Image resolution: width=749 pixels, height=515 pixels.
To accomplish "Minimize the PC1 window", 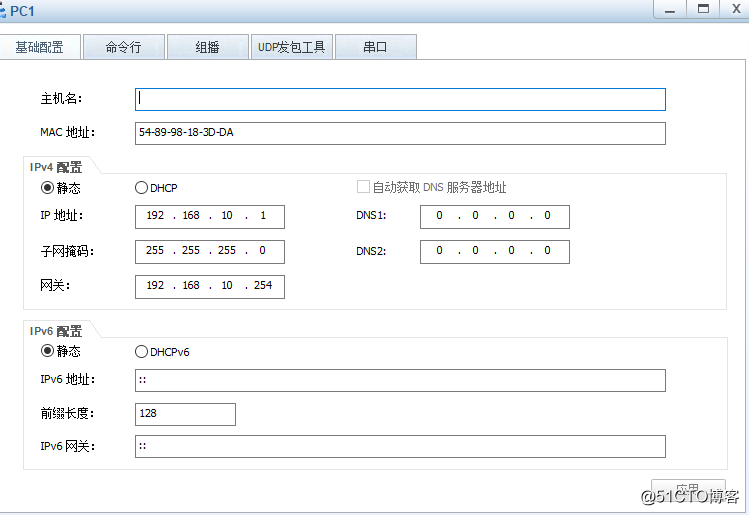I will 670,9.
